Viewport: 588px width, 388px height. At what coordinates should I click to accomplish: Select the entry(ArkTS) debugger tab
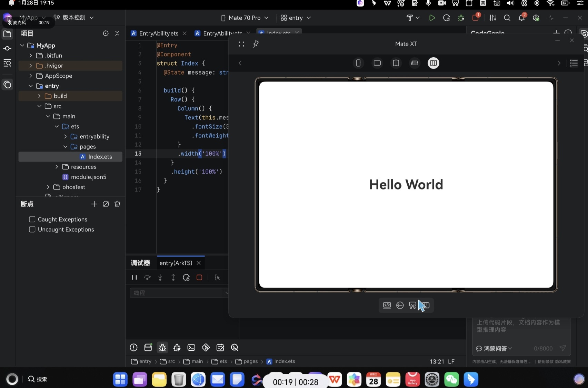(176, 263)
